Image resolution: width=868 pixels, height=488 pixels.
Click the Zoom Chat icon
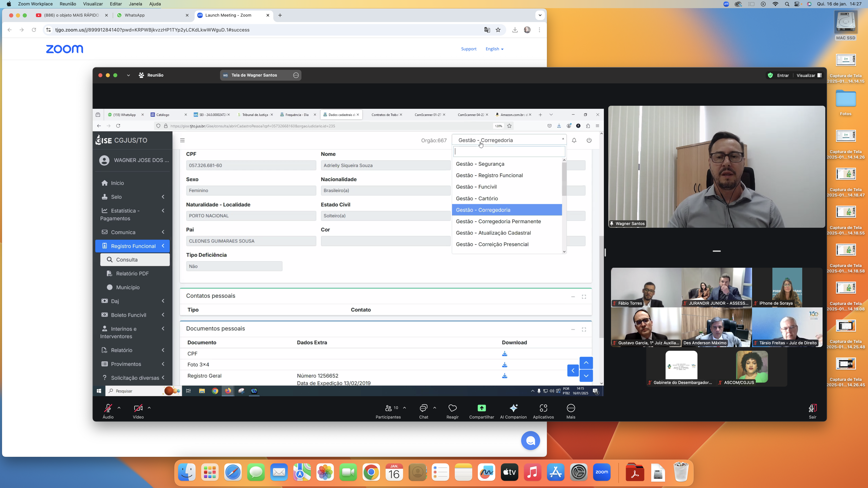[x=423, y=408]
